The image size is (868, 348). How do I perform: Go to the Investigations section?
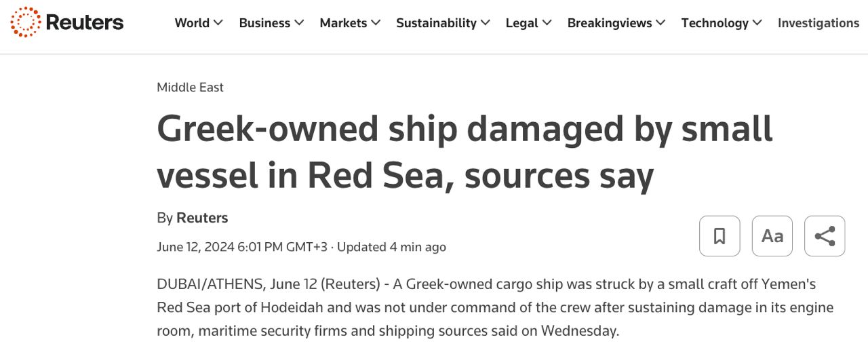click(x=818, y=23)
